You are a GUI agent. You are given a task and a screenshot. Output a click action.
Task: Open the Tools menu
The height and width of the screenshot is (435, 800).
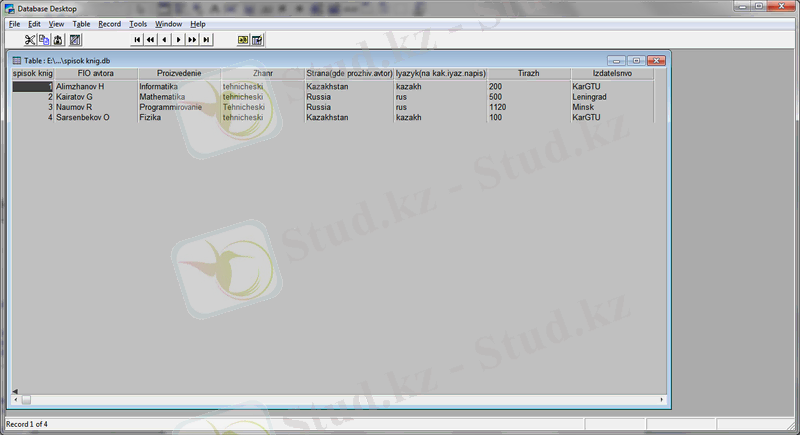pos(138,23)
